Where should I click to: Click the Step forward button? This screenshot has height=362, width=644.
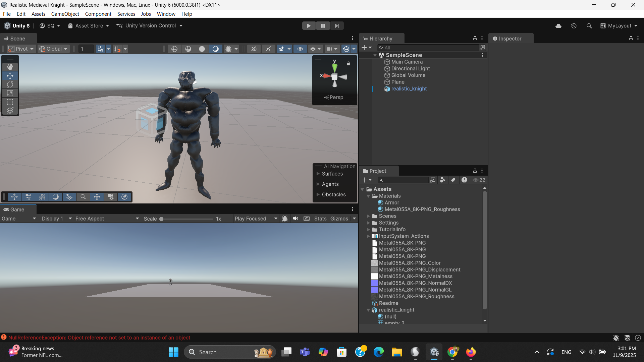tap(337, 26)
